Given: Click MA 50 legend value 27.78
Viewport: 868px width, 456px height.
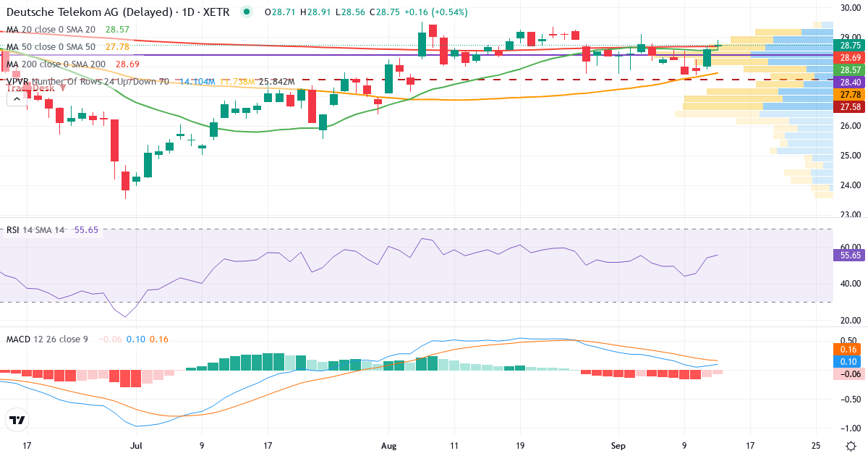Looking at the screenshot, I should click(117, 46).
